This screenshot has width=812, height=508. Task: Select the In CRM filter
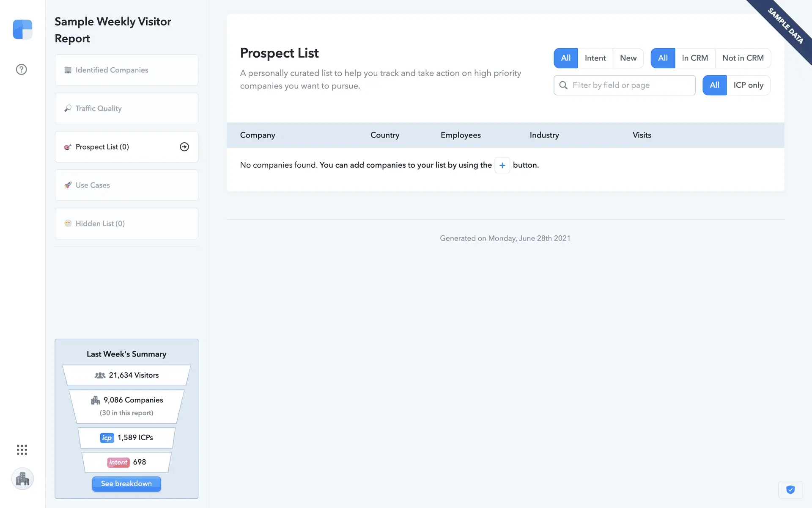coord(694,58)
